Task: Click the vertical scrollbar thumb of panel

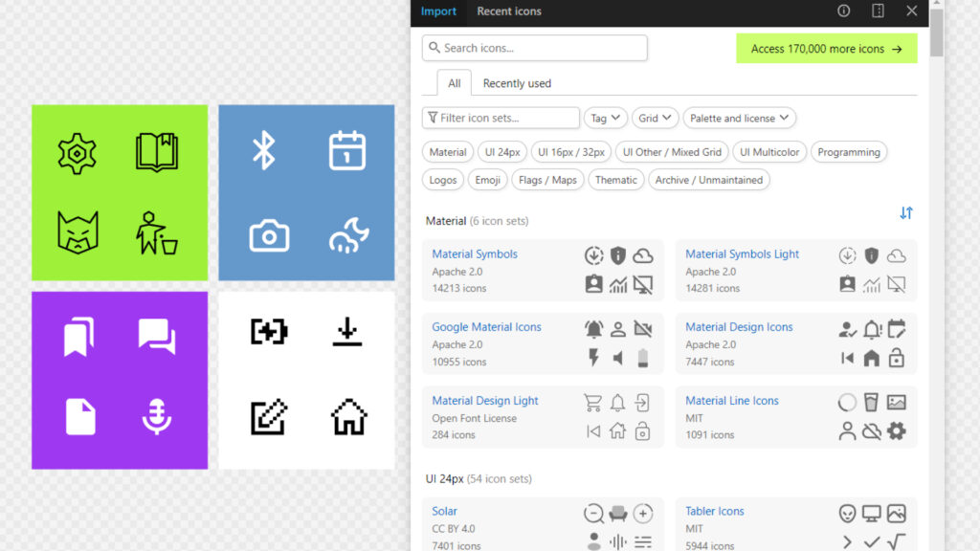Action: [x=936, y=33]
